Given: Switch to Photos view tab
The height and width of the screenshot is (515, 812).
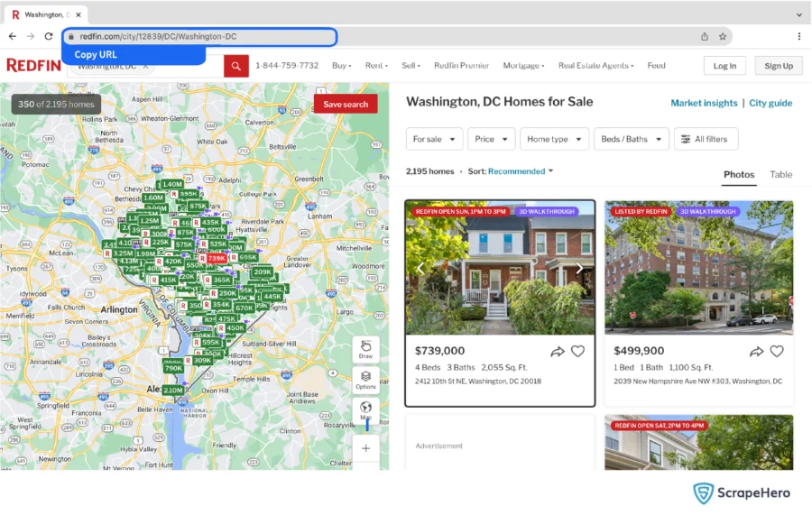Looking at the screenshot, I should 739,174.
